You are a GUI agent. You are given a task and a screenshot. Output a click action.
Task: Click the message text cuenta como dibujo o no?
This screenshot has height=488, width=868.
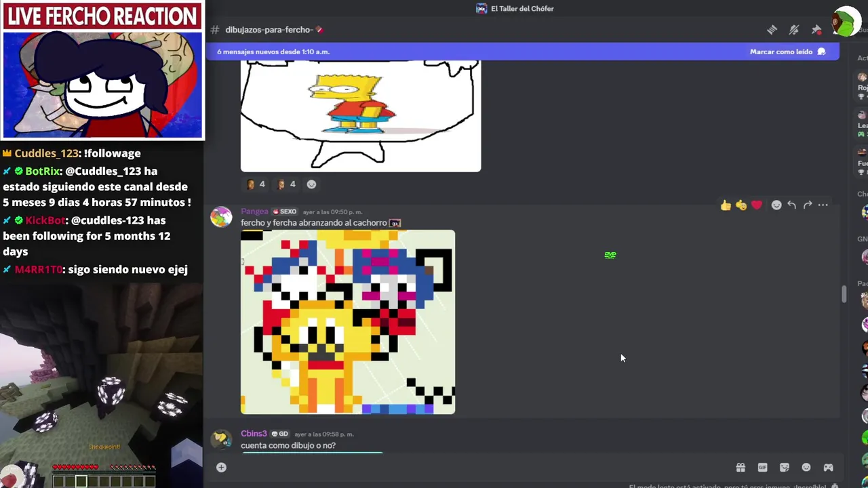[288, 445]
